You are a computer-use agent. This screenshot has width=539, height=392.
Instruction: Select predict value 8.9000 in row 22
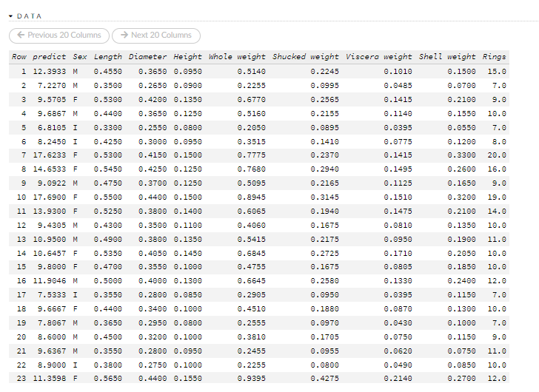(x=52, y=365)
